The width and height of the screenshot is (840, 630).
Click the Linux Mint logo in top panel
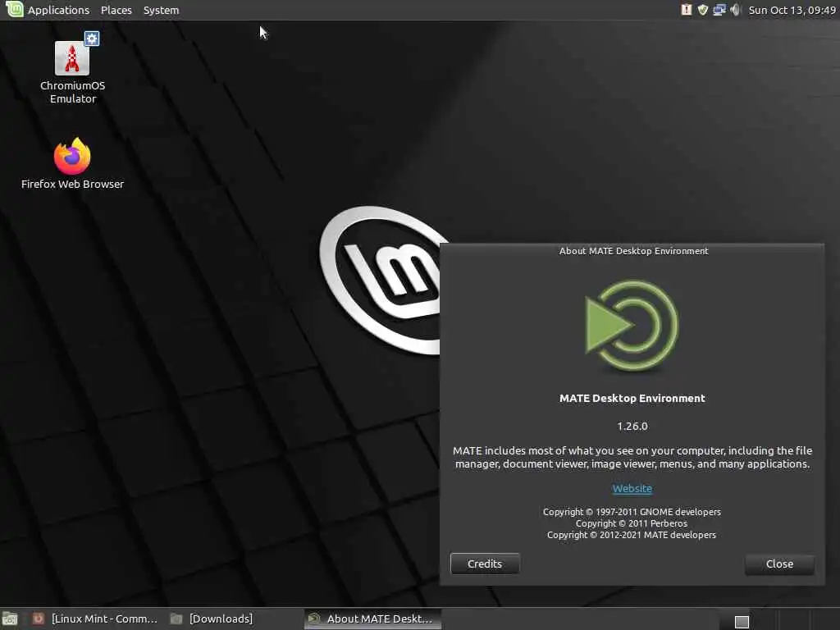15,10
